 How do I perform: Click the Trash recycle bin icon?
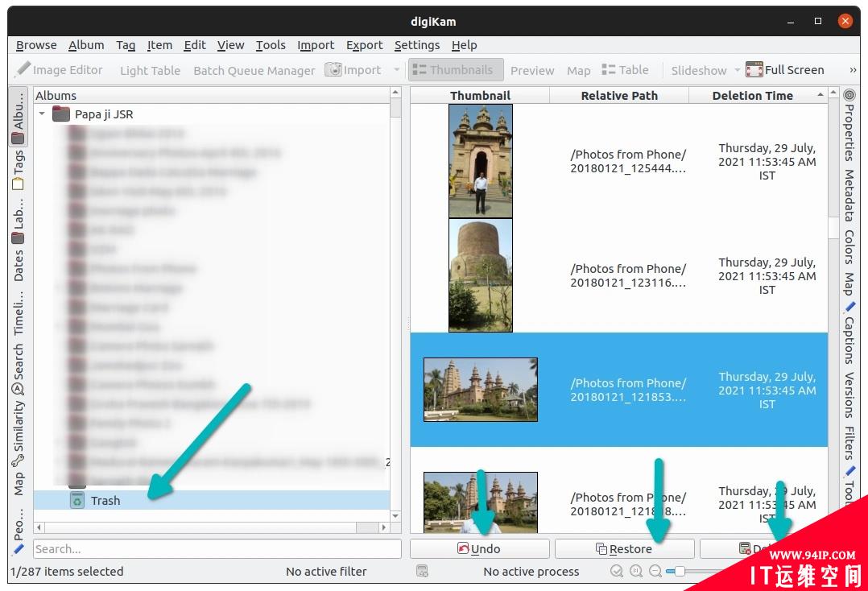77,500
